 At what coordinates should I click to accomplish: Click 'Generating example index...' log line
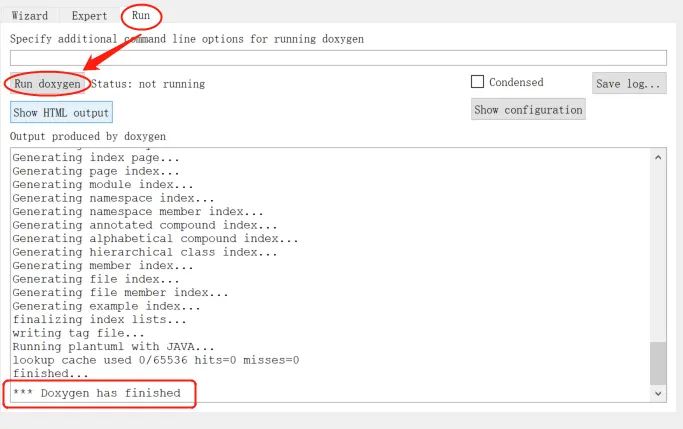point(106,306)
